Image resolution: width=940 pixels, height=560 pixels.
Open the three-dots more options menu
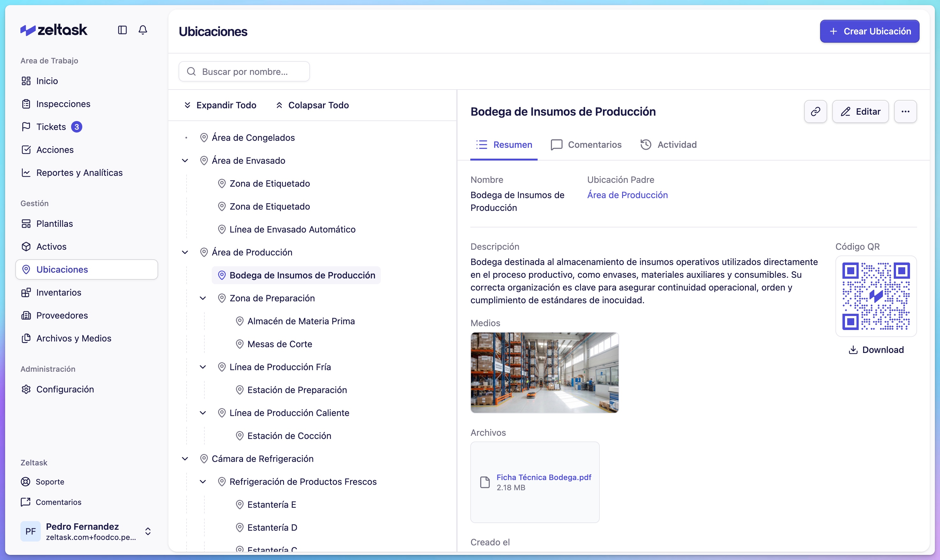(905, 111)
